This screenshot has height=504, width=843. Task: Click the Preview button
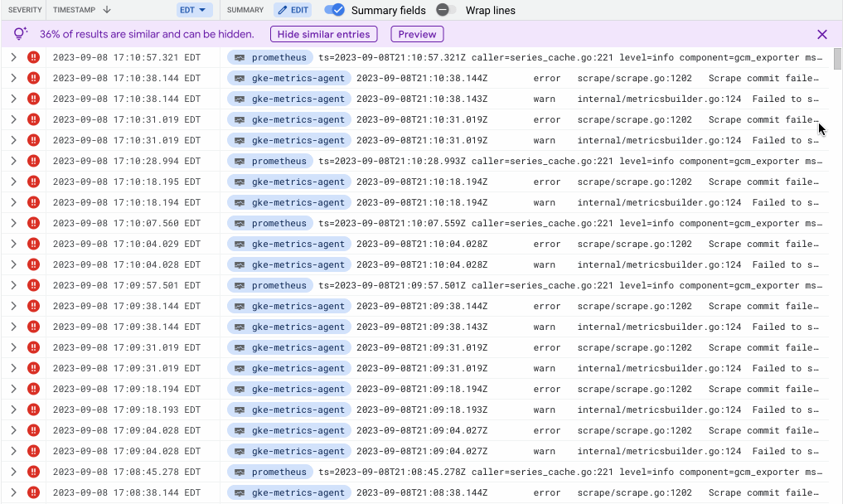417,35
